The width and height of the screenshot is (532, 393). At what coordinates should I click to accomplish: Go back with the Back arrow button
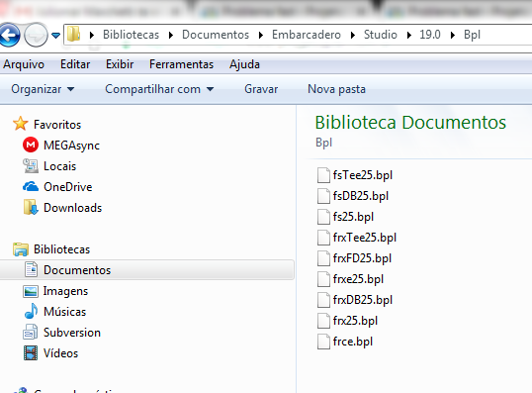click(9, 35)
